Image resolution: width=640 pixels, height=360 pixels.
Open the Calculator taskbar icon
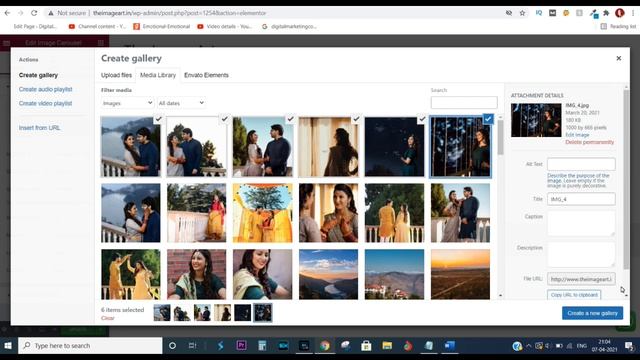click(x=262, y=346)
